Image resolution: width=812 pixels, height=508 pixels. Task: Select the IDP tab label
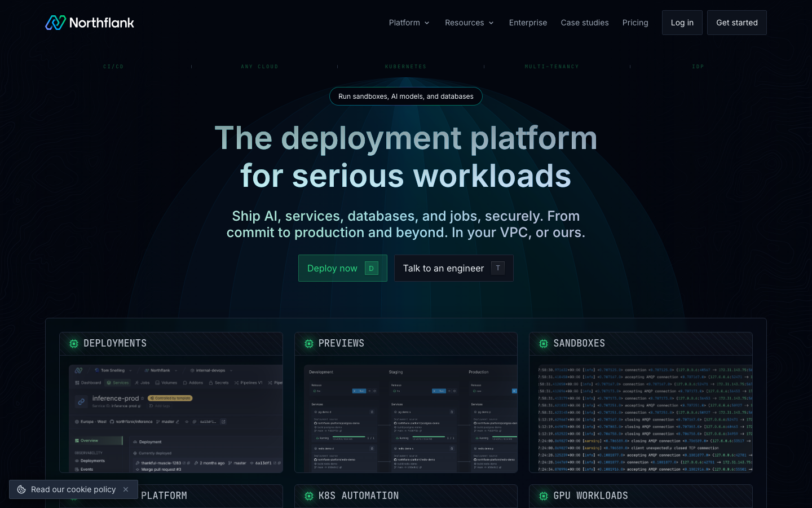pyautogui.click(x=698, y=67)
